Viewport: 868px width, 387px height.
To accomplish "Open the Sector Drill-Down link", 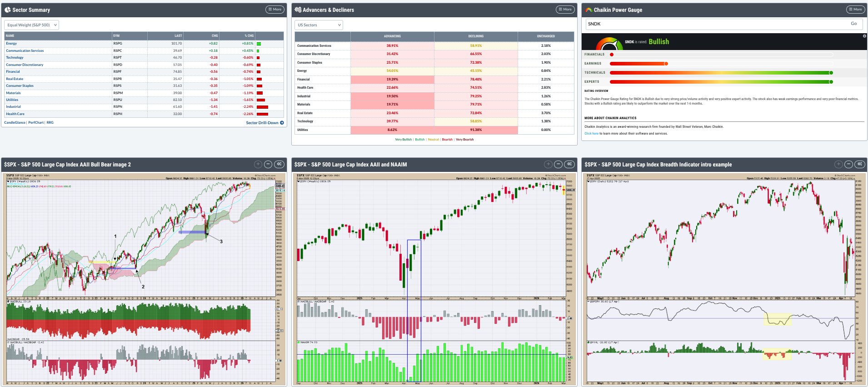I will (262, 123).
